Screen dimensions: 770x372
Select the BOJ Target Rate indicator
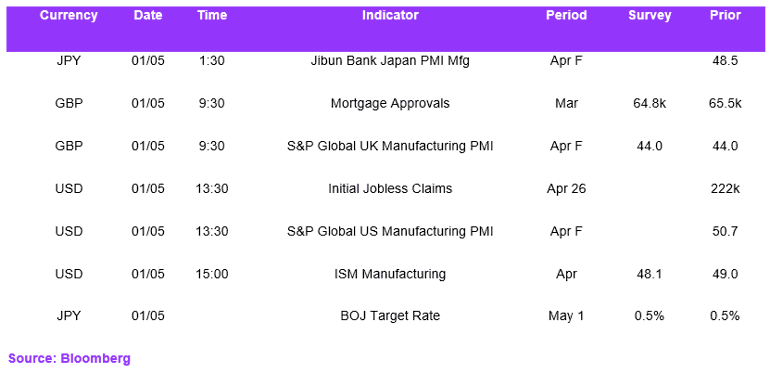[390, 316]
